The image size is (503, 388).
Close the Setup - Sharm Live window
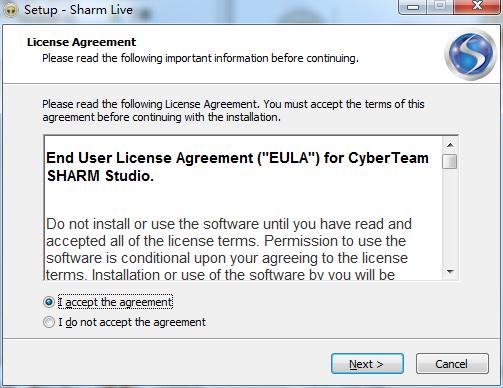477,7
